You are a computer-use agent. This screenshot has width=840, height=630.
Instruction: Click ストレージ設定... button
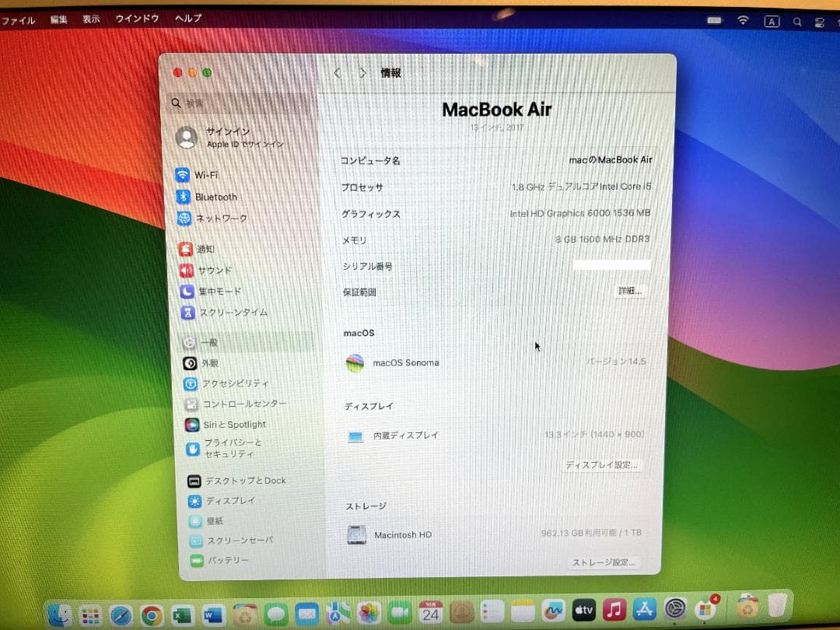click(x=604, y=562)
